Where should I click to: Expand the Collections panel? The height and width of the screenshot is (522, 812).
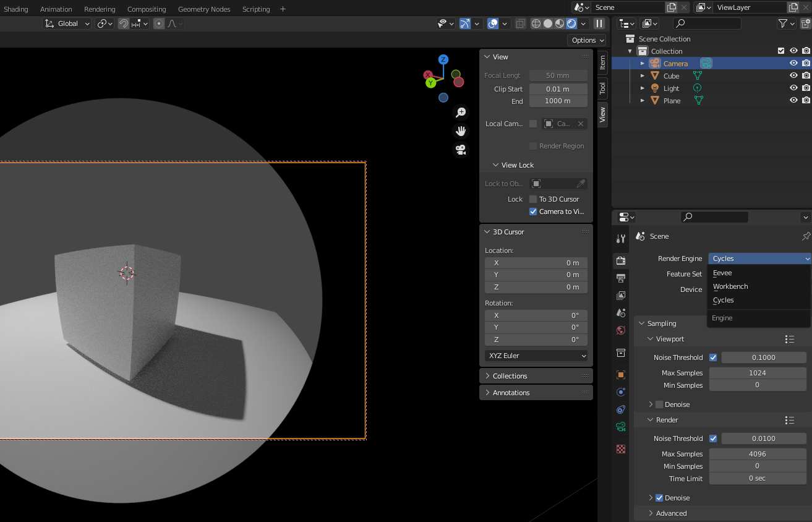(x=536, y=376)
